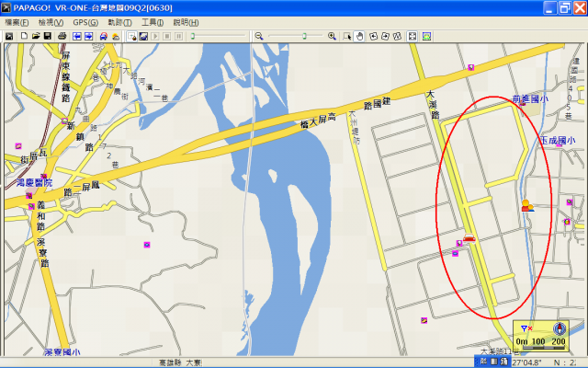Zoom in with the plus magnifier
The width and height of the screenshot is (588, 368).
[332, 36]
